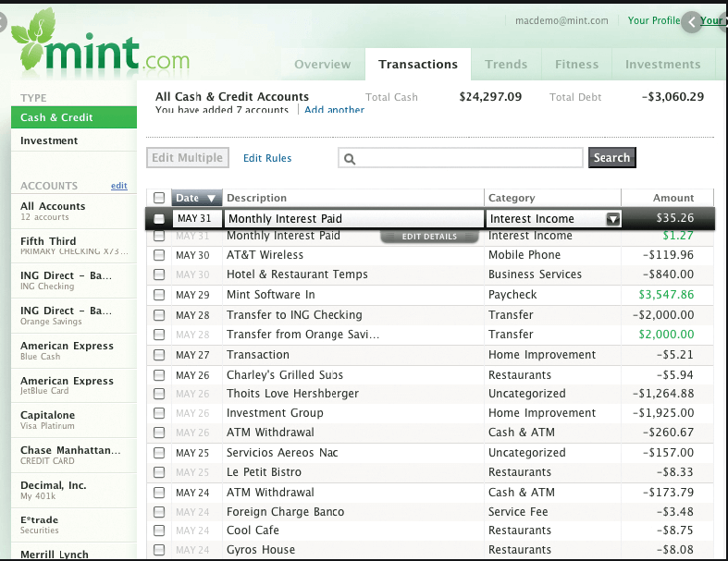Click the Search button

[x=612, y=158]
